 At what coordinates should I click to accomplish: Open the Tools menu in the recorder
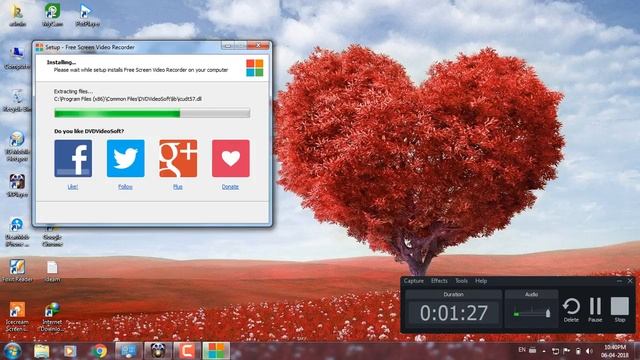pyautogui.click(x=461, y=281)
